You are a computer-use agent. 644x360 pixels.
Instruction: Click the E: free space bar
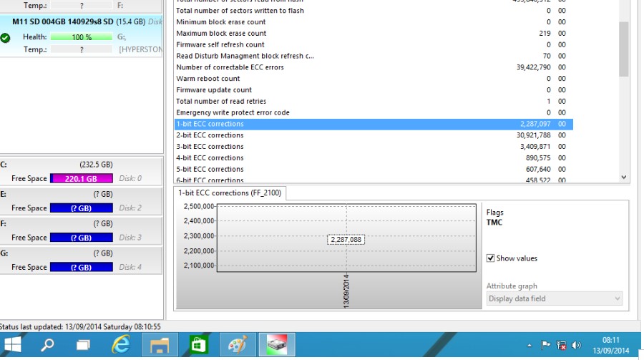click(82, 208)
